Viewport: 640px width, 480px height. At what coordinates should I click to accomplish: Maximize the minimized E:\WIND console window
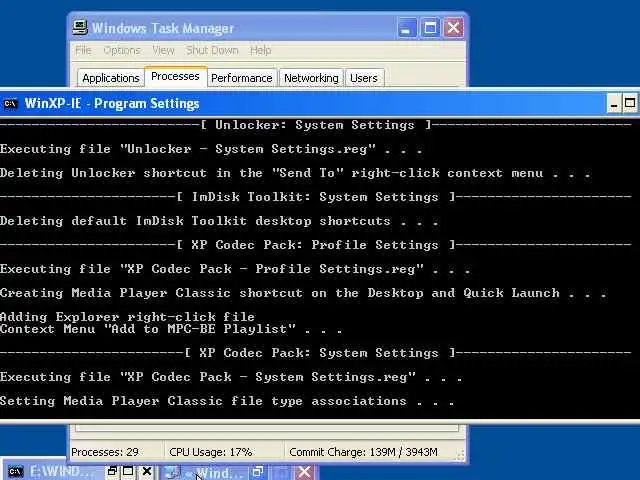point(129,471)
